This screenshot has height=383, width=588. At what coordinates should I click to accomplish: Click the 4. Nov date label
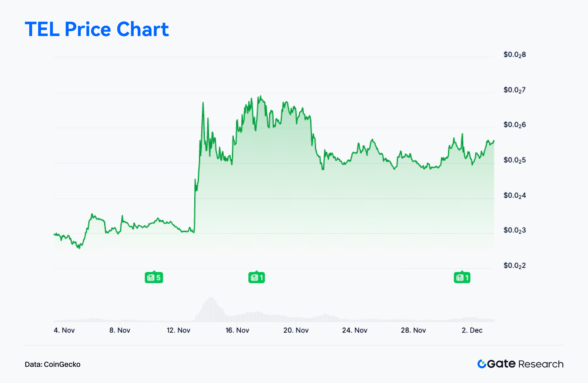coord(64,330)
